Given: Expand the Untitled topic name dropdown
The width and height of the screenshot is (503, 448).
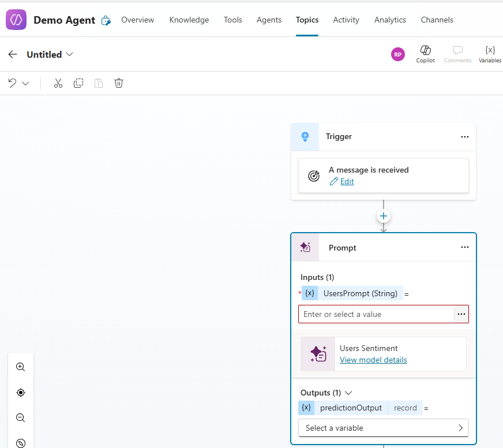Looking at the screenshot, I should click(70, 54).
